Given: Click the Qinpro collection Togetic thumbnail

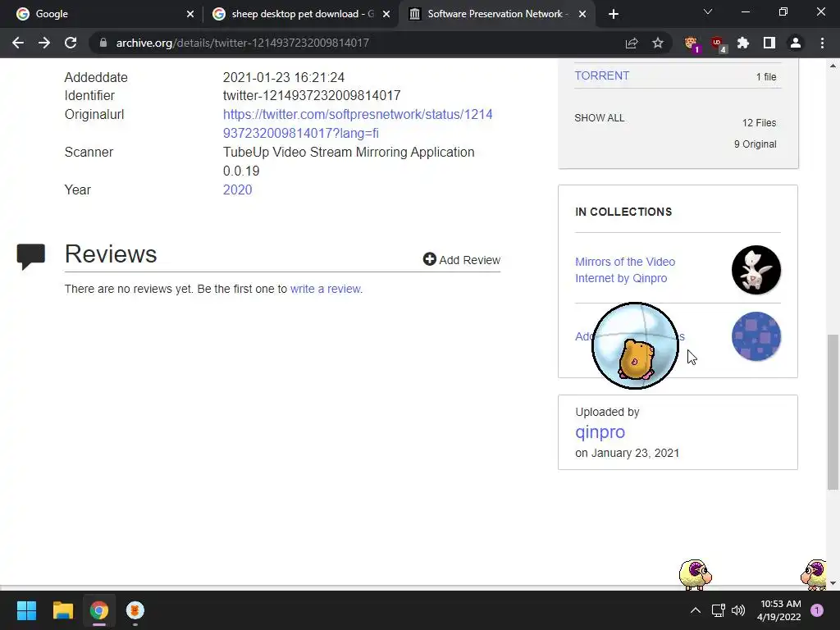Looking at the screenshot, I should click(x=756, y=270).
